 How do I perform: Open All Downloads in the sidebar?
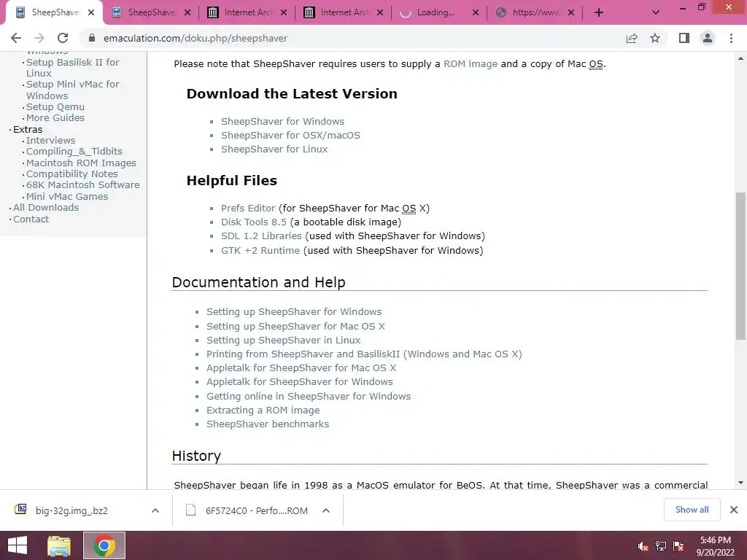tap(46, 207)
